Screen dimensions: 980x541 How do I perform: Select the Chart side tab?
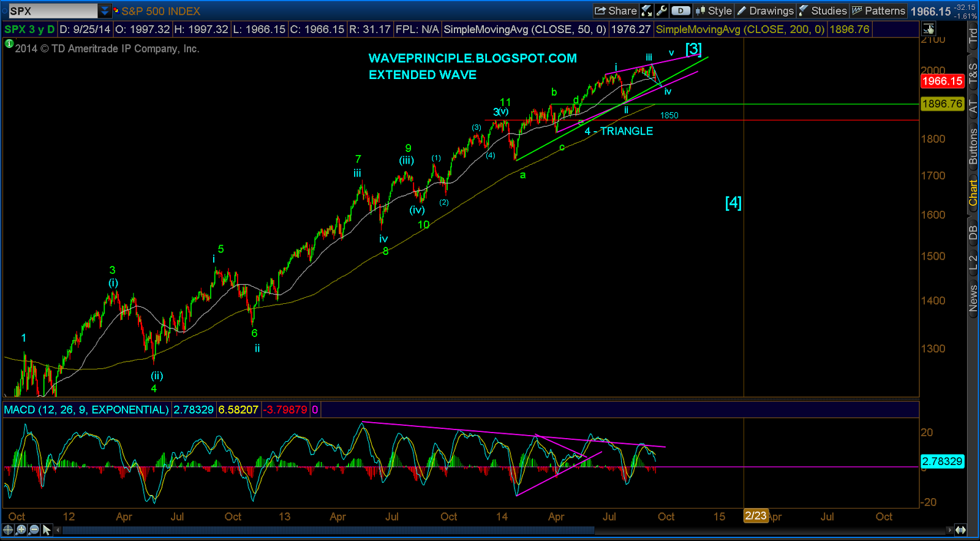point(973,193)
